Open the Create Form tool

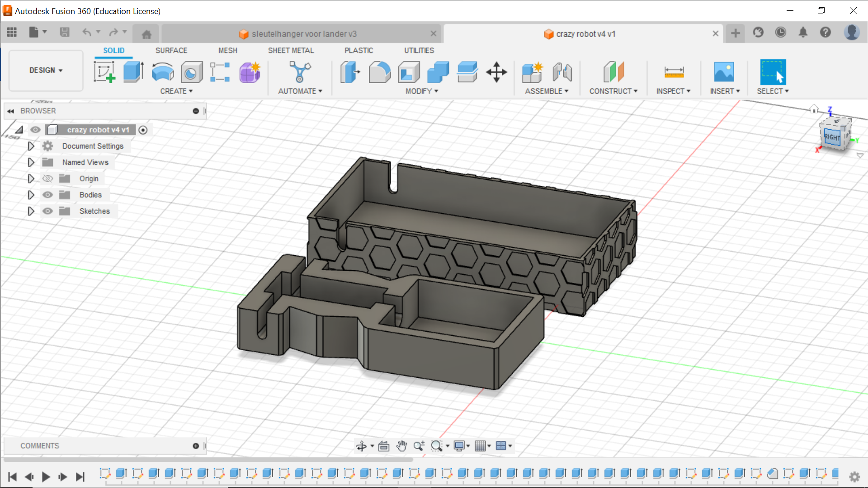coord(249,72)
